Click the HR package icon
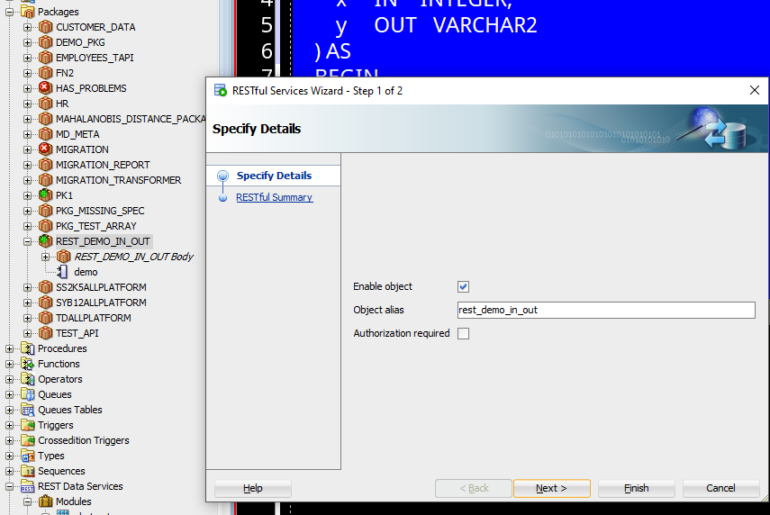Image resolution: width=770 pixels, height=515 pixels. 46,104
